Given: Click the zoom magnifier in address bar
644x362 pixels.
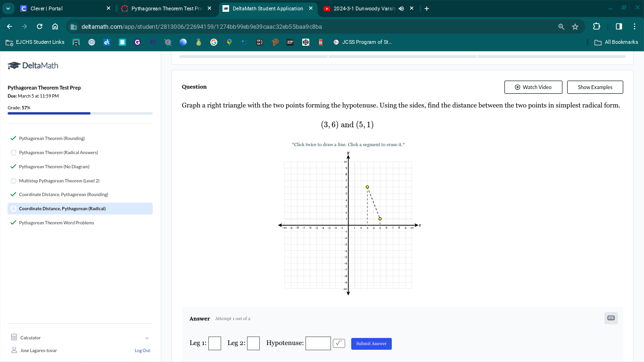Looking at the screenshot, I should [x=561, y=27].
